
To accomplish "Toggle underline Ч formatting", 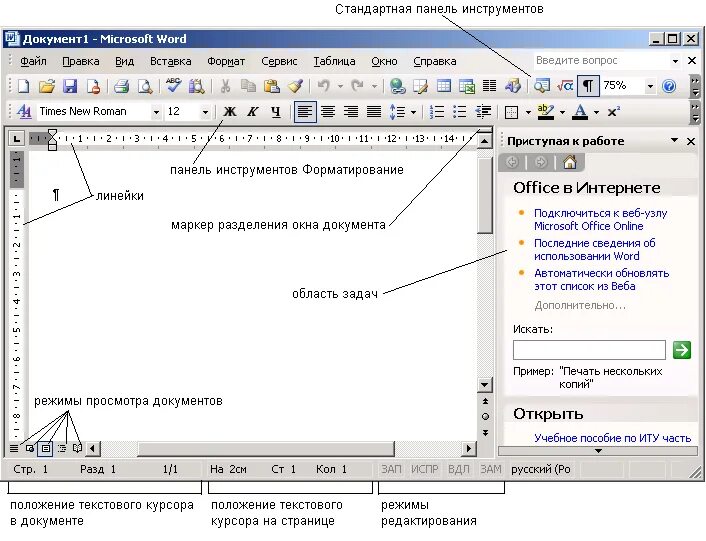I will coord(276,111).
